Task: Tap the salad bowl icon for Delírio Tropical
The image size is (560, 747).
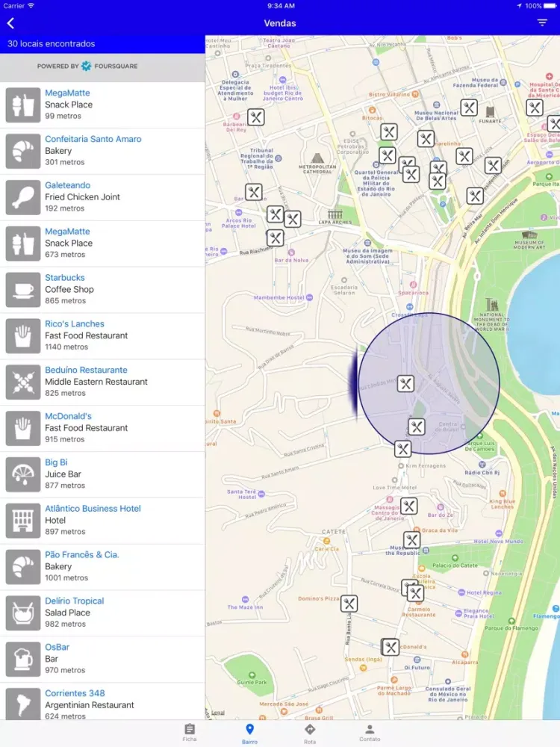Action: [23, 613]
